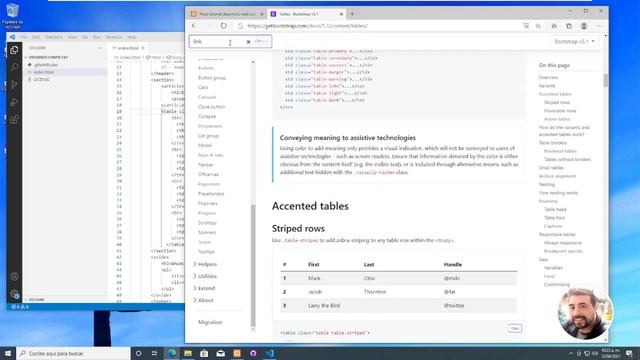Select the Tables Bootstrap browser tab
The image size is (640, 360).
coord(307,14)
